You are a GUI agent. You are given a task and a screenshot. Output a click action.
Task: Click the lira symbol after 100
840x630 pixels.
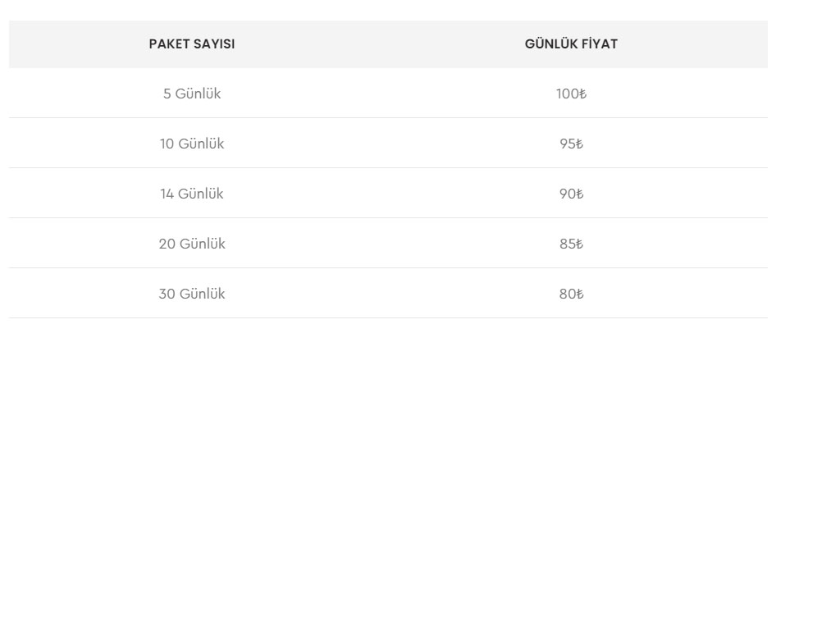pos(583,94)
